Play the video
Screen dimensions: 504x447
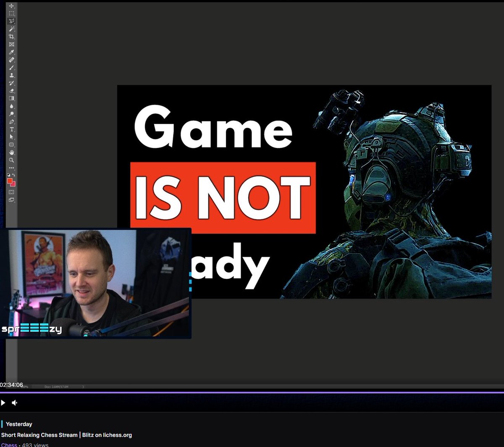[3, 403]
